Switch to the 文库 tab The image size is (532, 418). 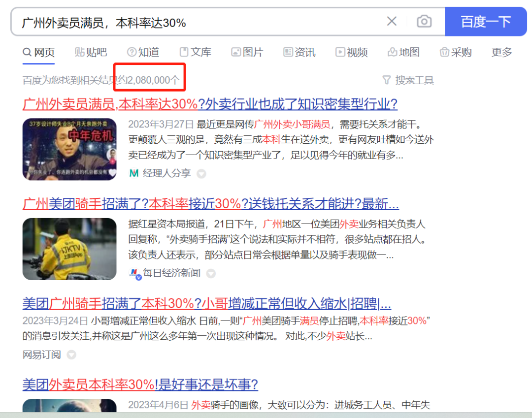click(195, 52)
